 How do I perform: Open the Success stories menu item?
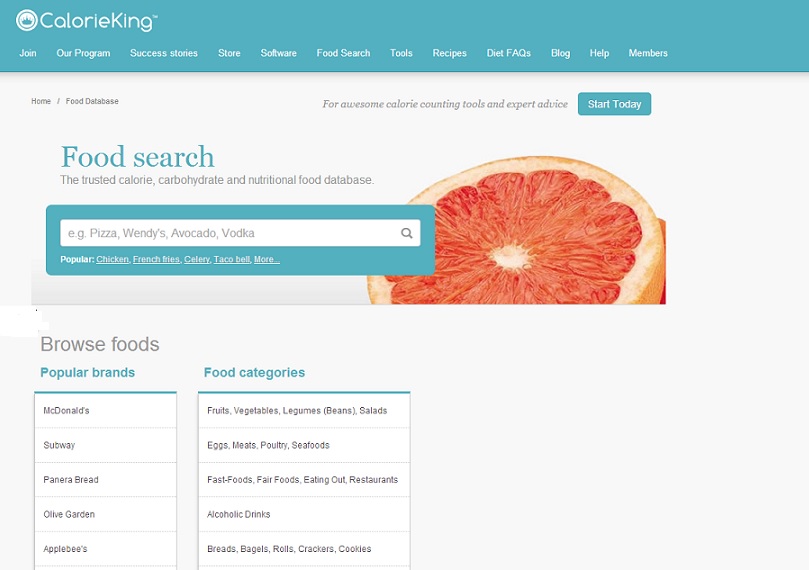[164, 53]
